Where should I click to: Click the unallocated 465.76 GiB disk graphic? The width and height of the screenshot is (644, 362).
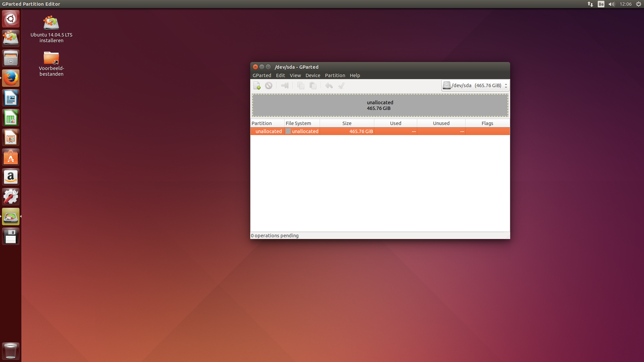click(x=380, y=105)
